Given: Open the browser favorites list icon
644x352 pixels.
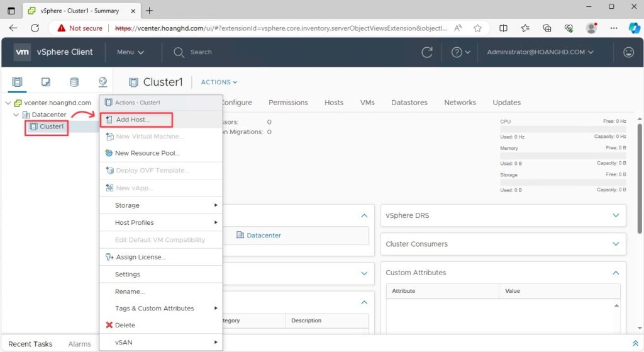Looking at the screenshot, I should (525, 28).
